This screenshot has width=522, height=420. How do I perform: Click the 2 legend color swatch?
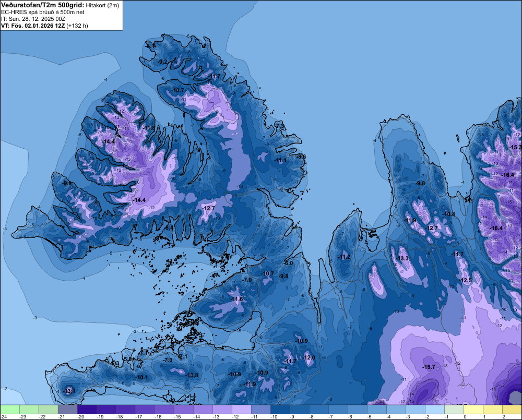[512, 409]
